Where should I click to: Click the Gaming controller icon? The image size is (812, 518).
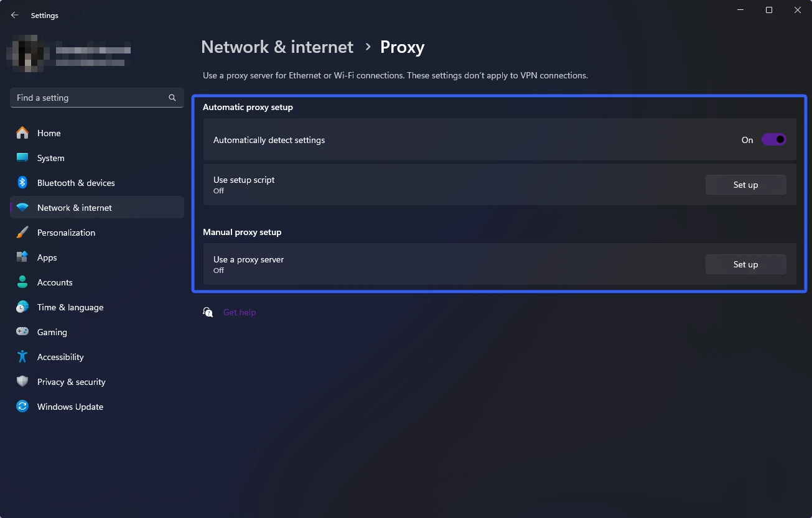(x=22, y=332)
